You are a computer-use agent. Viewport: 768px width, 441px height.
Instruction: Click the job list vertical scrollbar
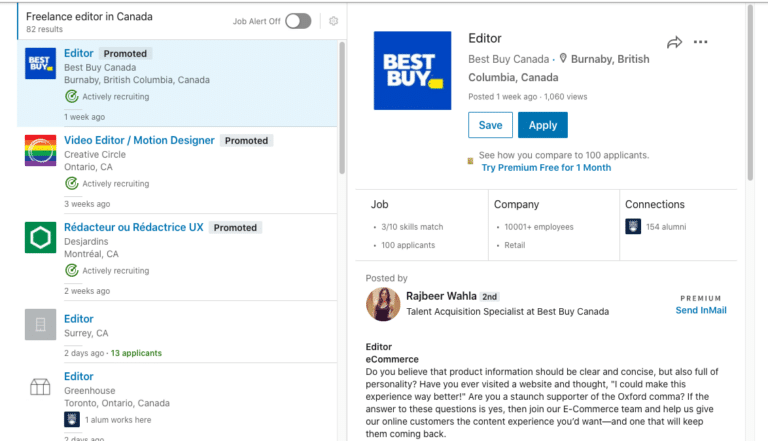pyautogui.click(x=342, y=108)
